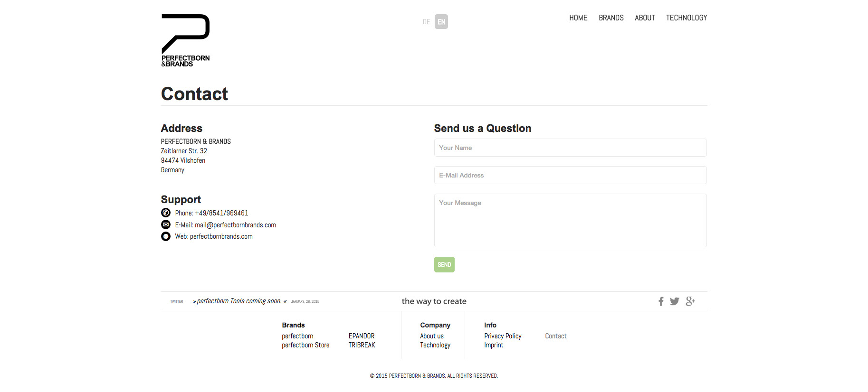Click the phone support icon
The height and width of the screenshot is (392, 868).
click(166, 213)
